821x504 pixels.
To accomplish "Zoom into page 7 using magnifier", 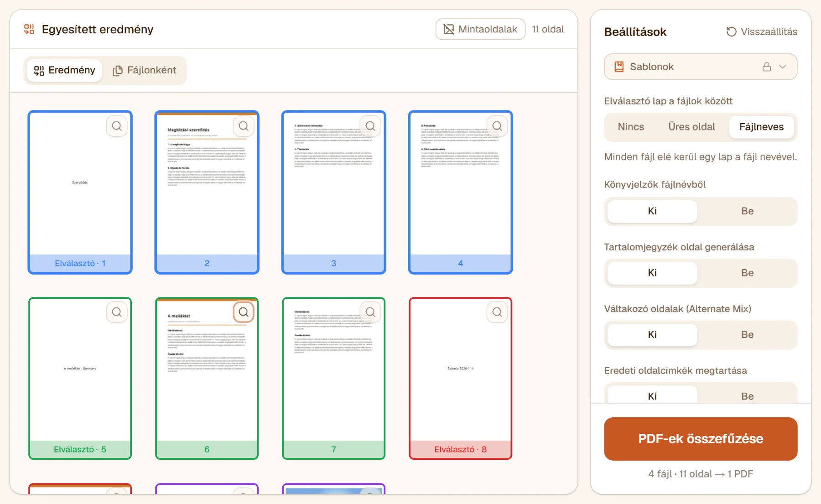I will [x=370, y=312].
